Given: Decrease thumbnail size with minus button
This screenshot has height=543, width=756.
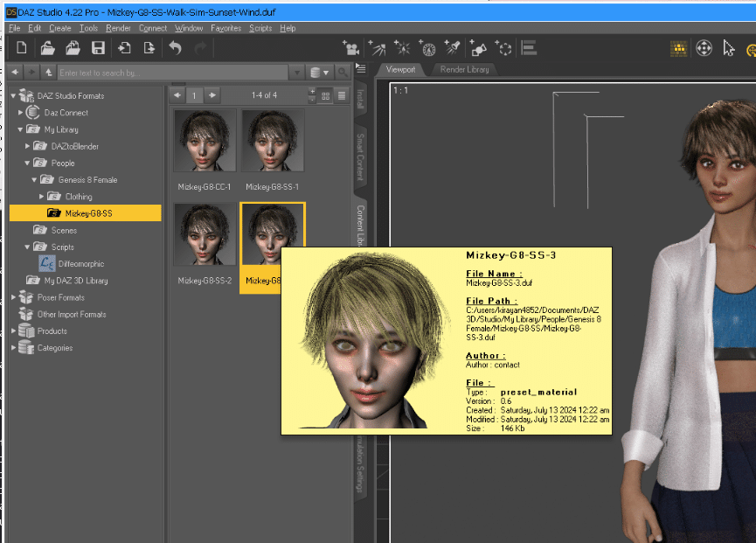Looking at the screenshot, I should [312, 100].
